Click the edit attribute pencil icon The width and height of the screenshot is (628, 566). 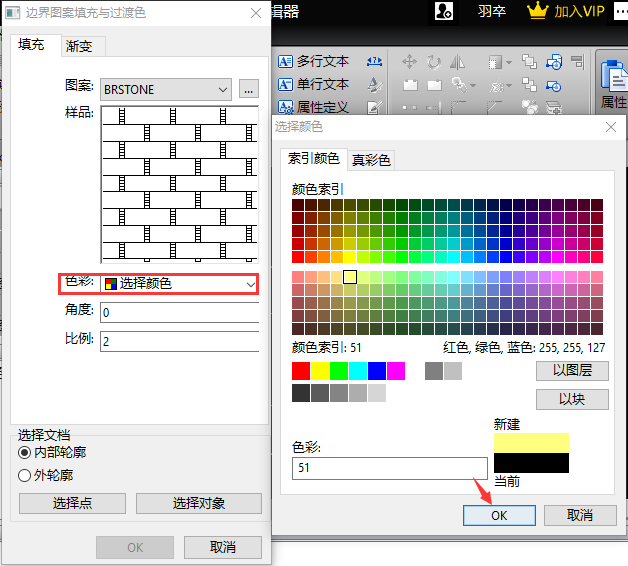(x=374, y=107)
